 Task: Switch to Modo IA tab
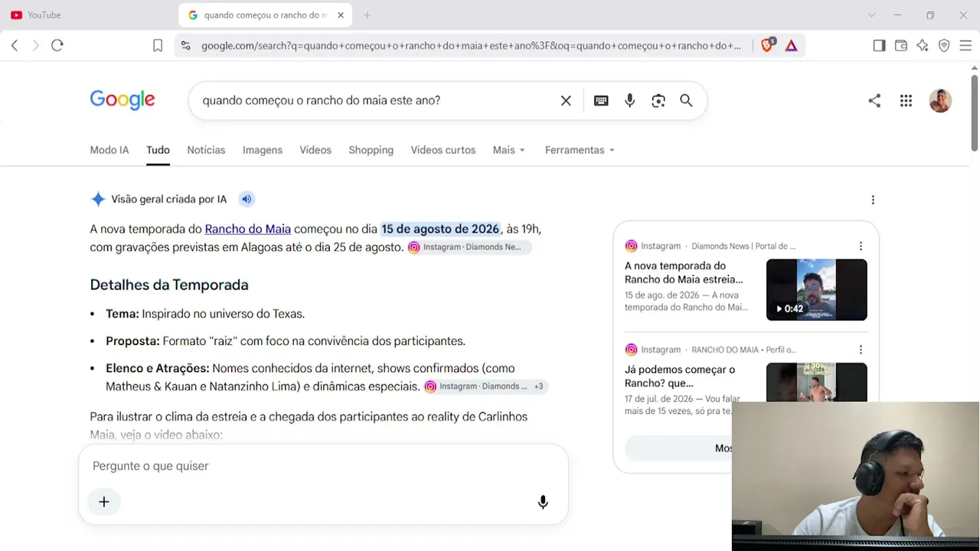point(109,150)
